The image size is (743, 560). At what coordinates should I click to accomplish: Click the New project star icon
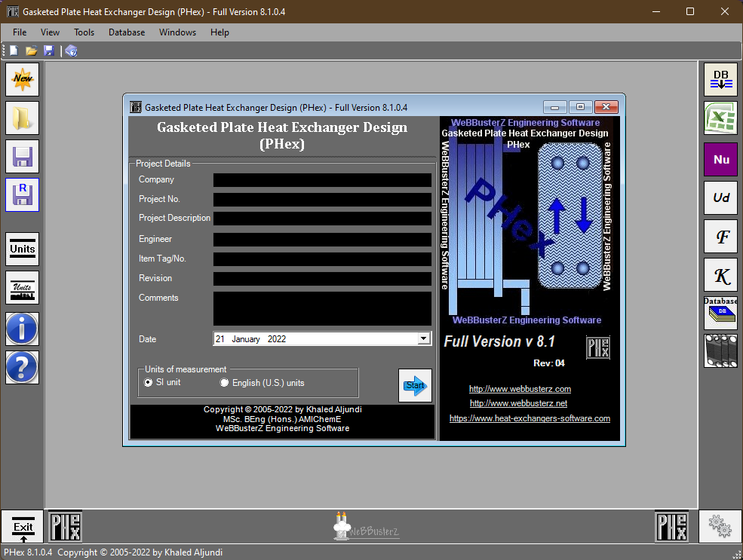pos(23,80)
